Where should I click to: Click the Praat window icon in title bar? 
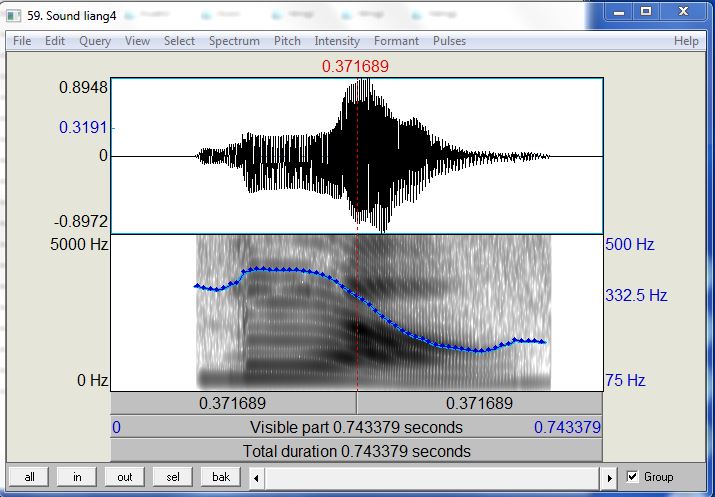[x=14, y=16]
